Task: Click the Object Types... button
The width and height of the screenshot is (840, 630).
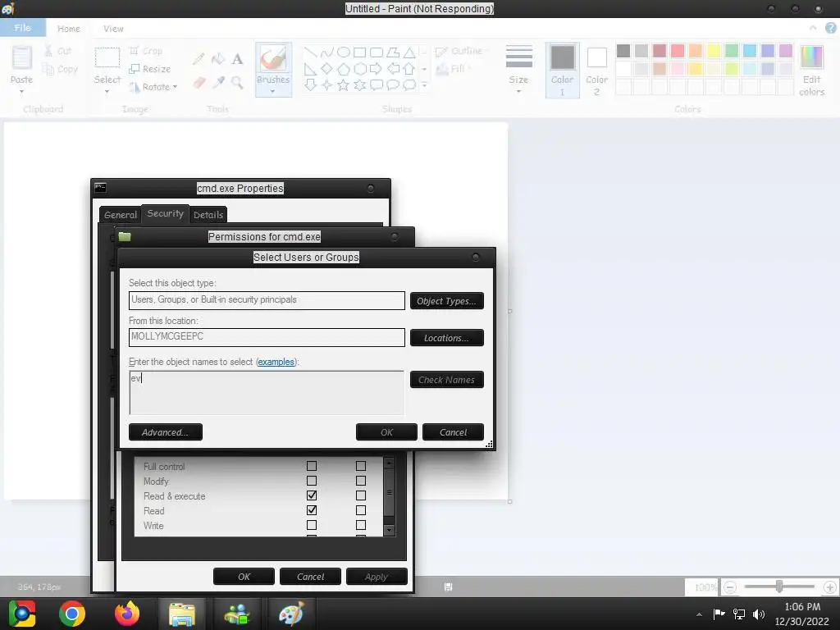Action: coord(447,301)
